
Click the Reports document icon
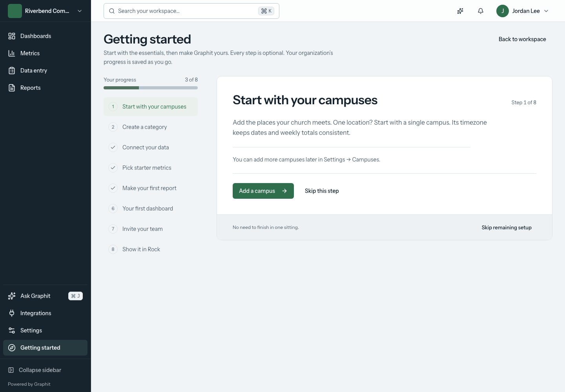tap(12, 88)
